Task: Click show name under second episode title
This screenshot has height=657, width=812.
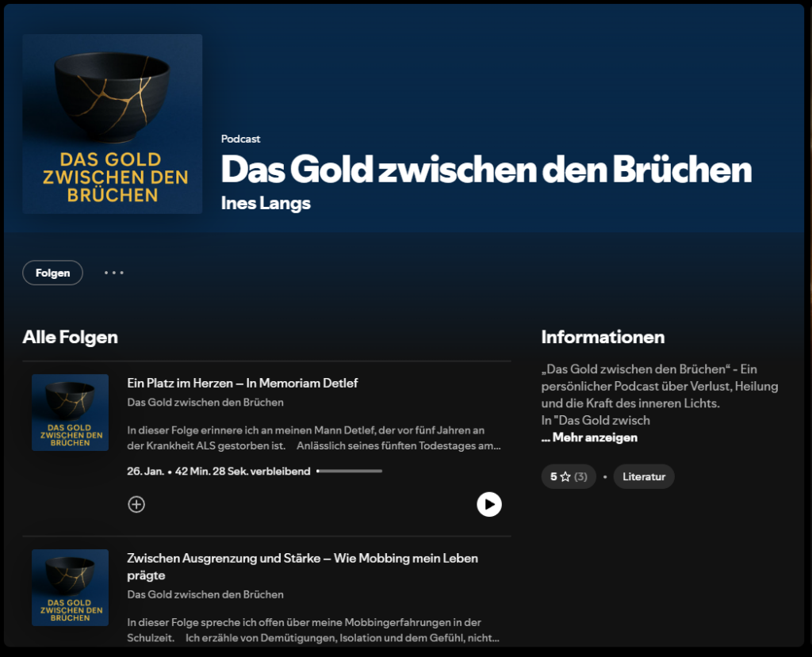Action: [205, 594]
